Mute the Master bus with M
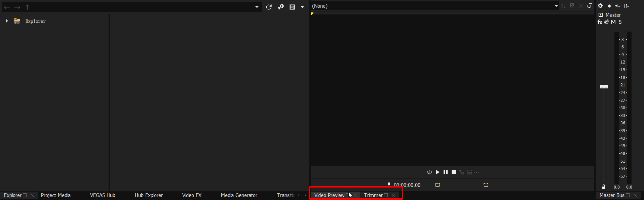This screenshot has width=644, height=200. (613, 22)
